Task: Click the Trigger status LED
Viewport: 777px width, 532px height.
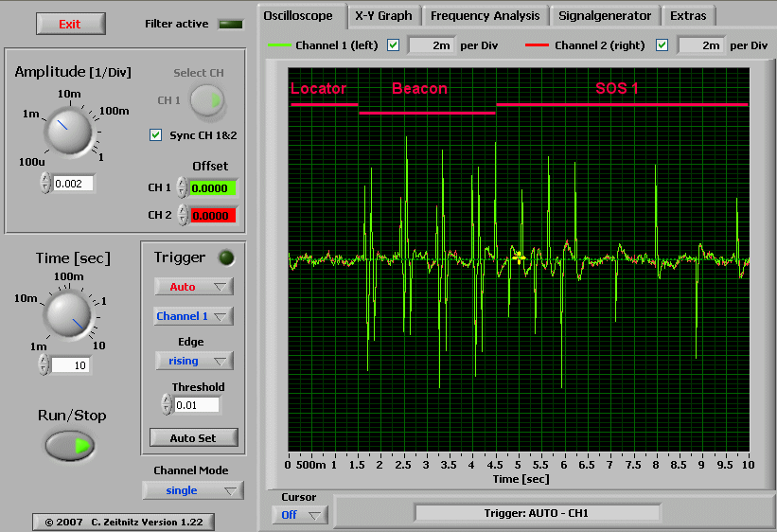Action: point(226,257)
